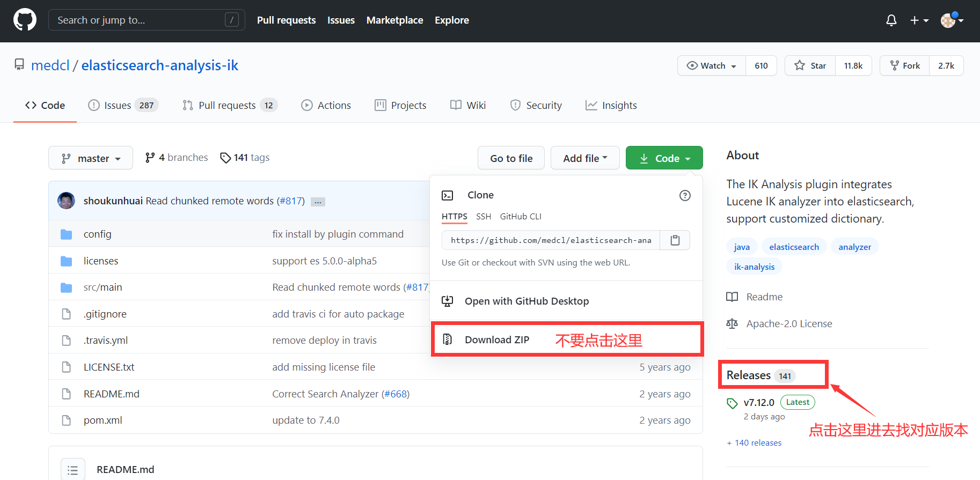Open the licenses folder
This screenshot has width=980, height=480.
pyautogui.click(x=101, y=261)
